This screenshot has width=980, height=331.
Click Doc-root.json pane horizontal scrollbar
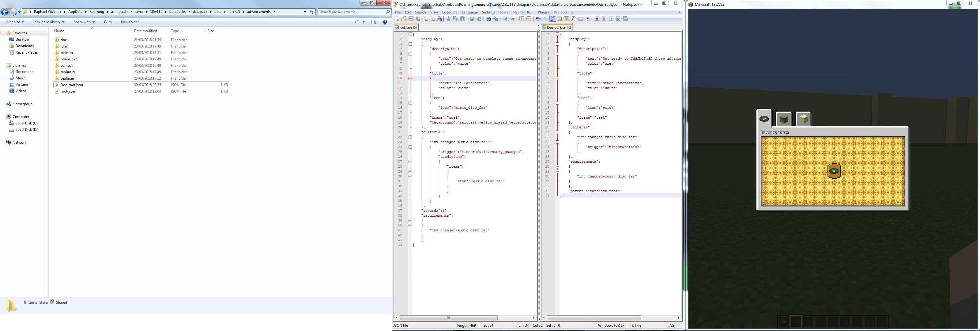(594, 318)
